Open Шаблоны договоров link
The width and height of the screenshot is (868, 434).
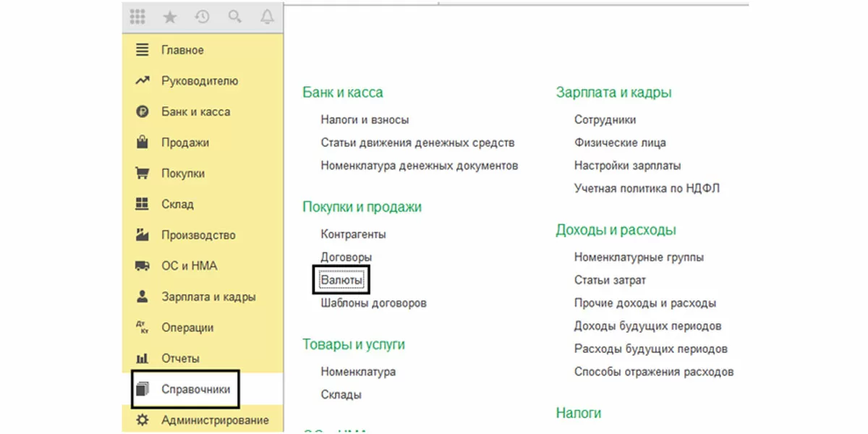[x=373, y=303]
